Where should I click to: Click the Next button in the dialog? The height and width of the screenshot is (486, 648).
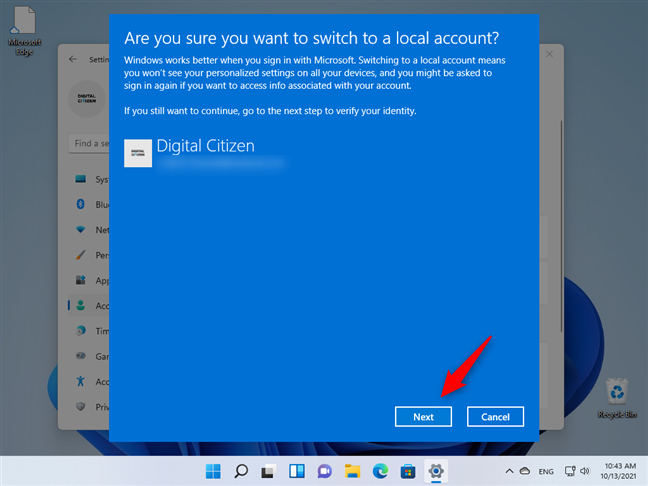point(423,417)
